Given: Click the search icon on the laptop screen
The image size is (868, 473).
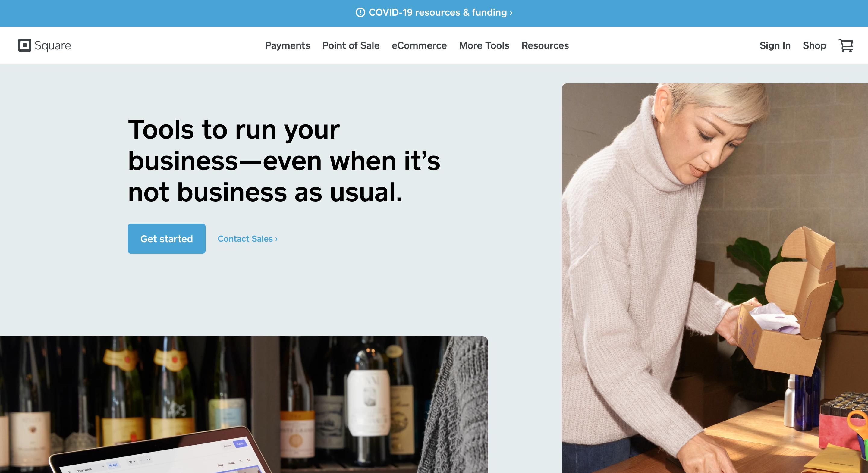Looking at the screenshot, I should pos(241,461).
